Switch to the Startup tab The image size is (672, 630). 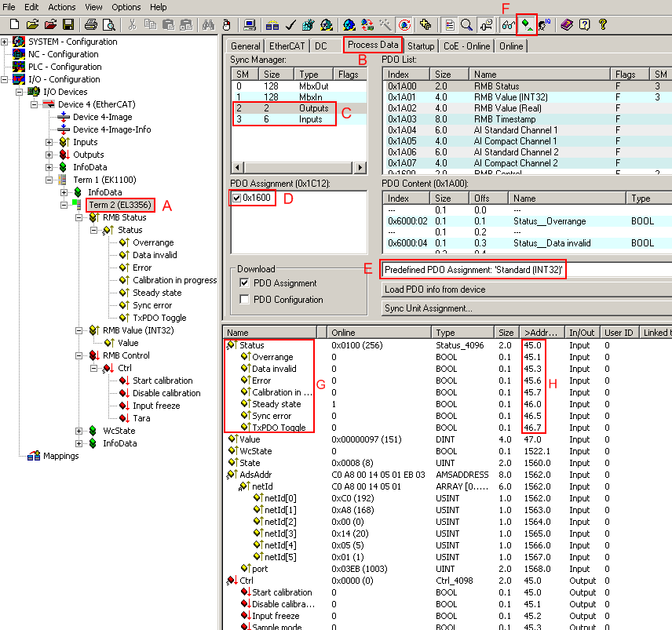click(421, 46)
